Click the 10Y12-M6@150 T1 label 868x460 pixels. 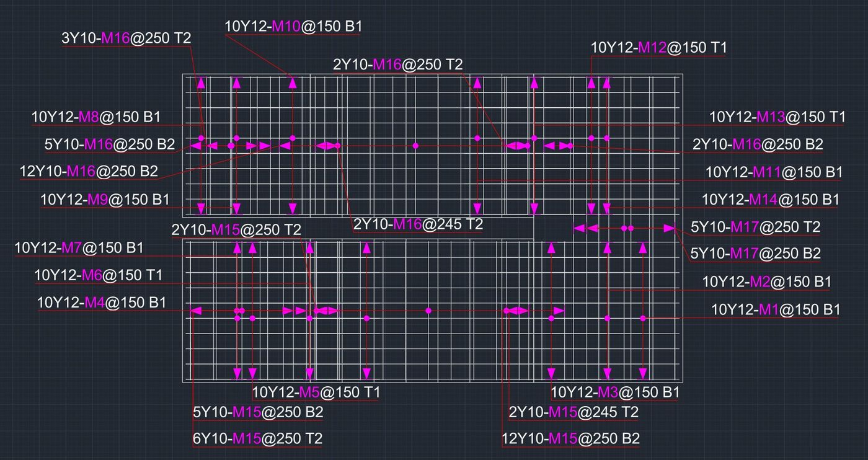pos(98,275)
